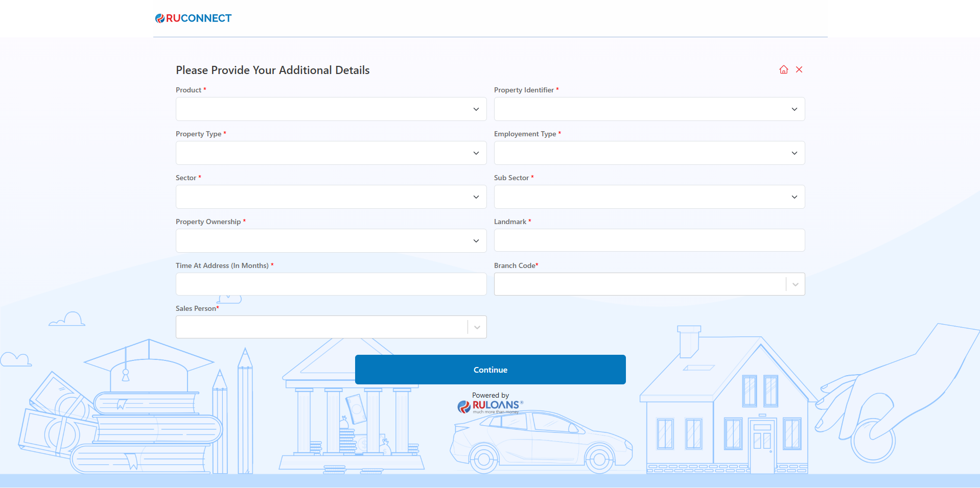Open the Property Type dropdown
This screenshot has width=980, height=488.
[331, 153]
